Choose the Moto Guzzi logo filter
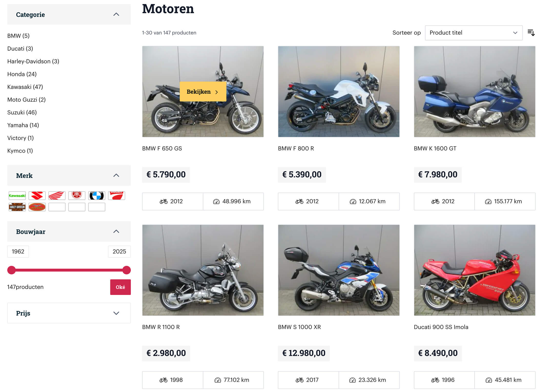The image size is (542, 392). 37,207
